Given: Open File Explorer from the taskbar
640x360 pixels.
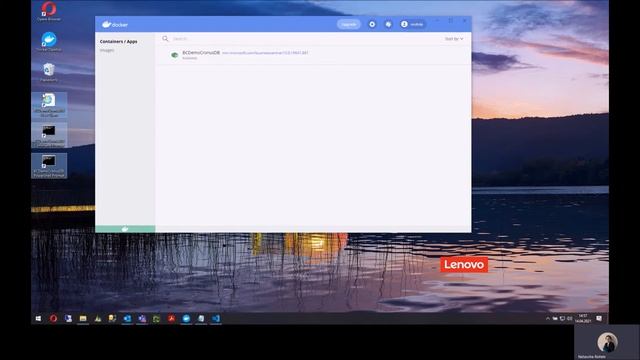Looking at the screenshot, I should (x=83, y=319).
